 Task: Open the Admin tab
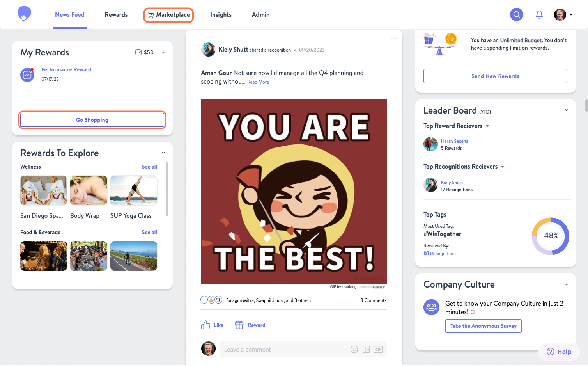[260, 15]
